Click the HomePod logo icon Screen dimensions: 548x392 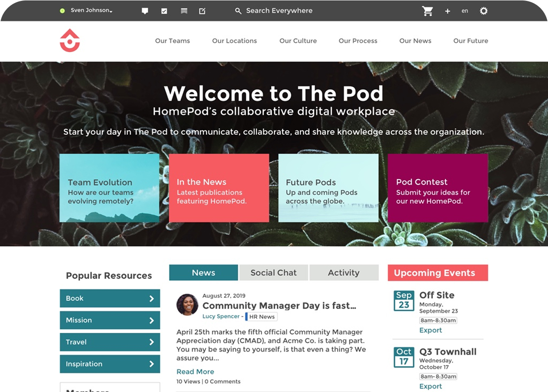[70, 40]
